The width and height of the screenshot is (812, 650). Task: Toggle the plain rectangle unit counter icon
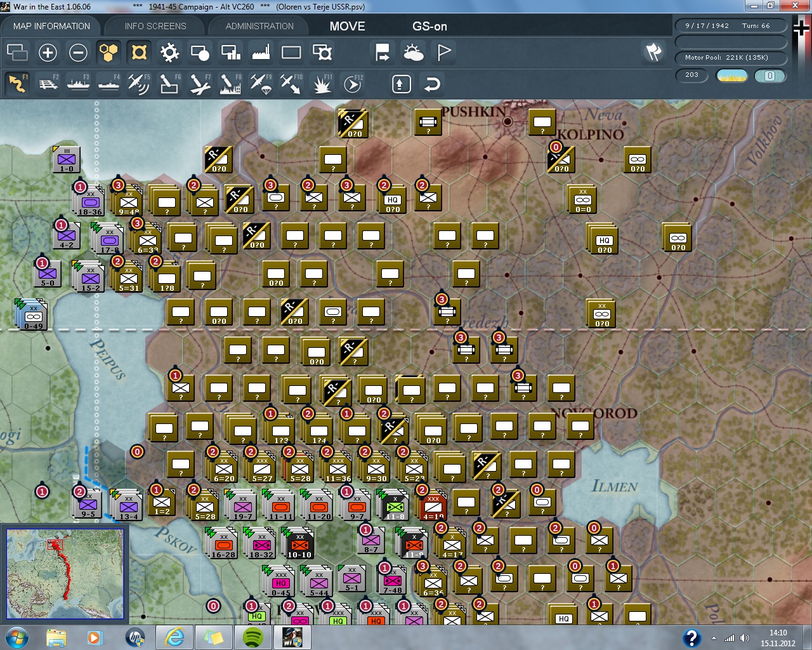point(291,53)
